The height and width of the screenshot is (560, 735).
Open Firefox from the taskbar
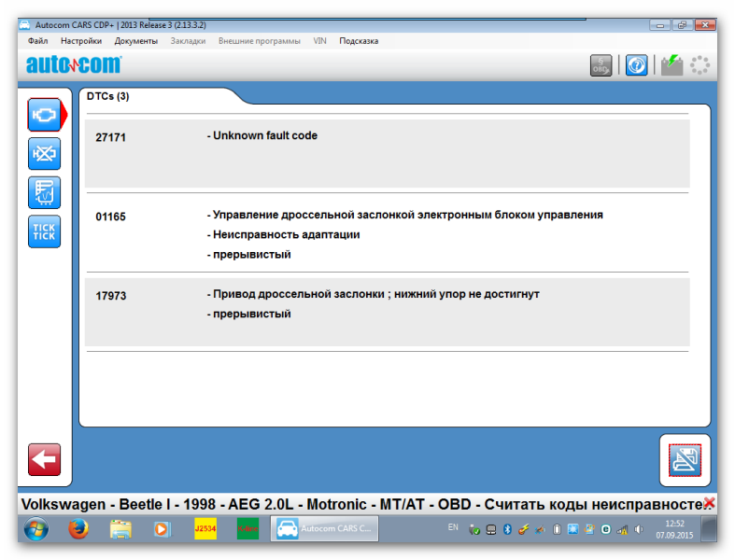78,529
